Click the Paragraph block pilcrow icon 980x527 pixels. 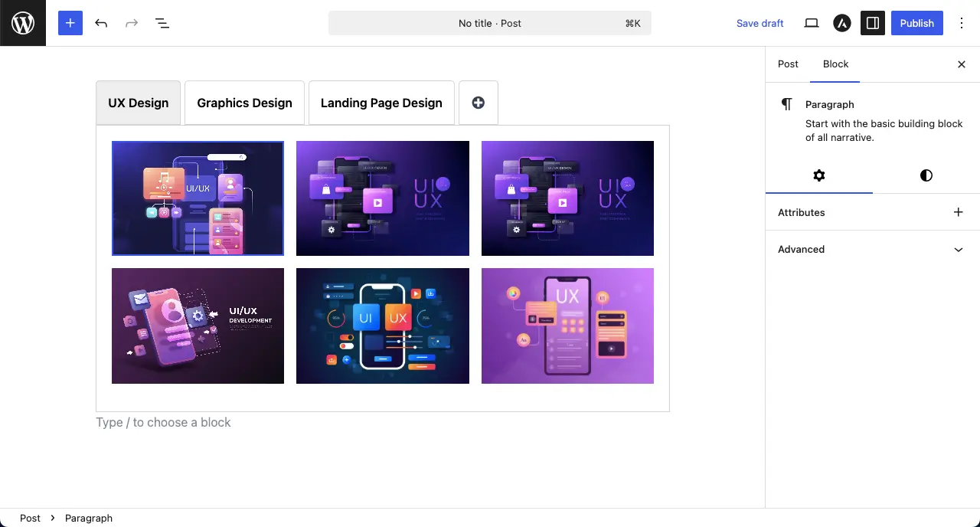(786, 104)
